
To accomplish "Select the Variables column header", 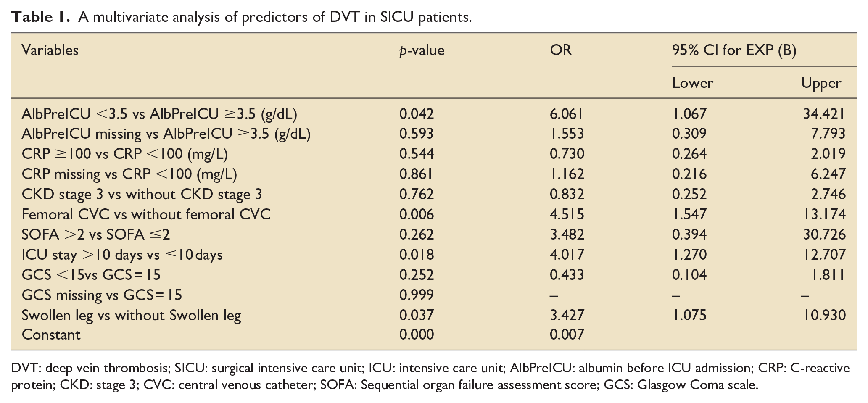I will (x=50, y=50).
